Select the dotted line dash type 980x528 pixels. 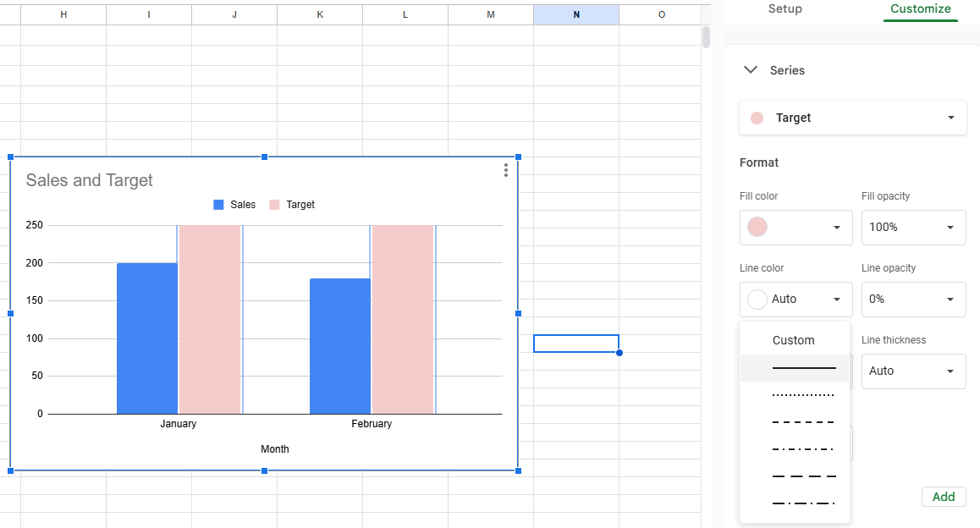click(803, 395)
